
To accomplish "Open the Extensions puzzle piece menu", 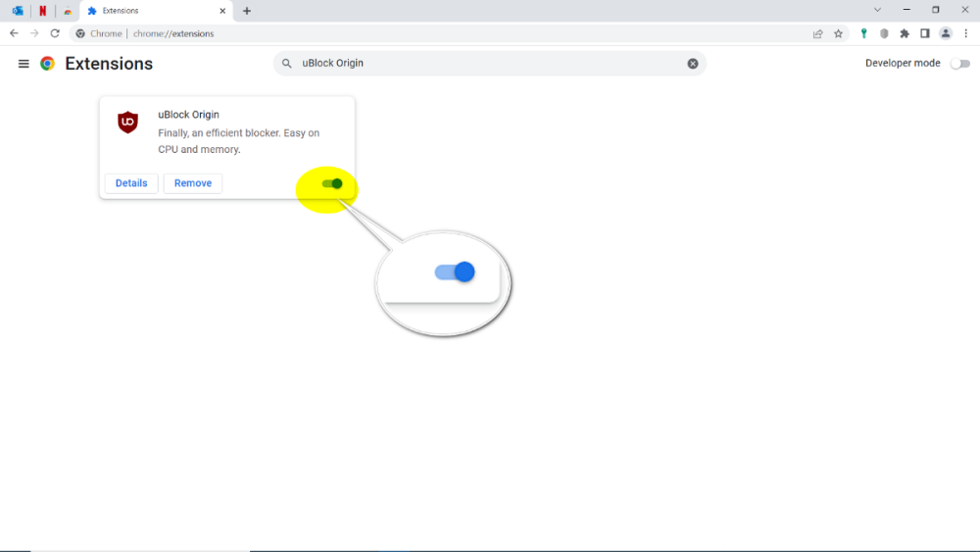I will tap(905, 33).
